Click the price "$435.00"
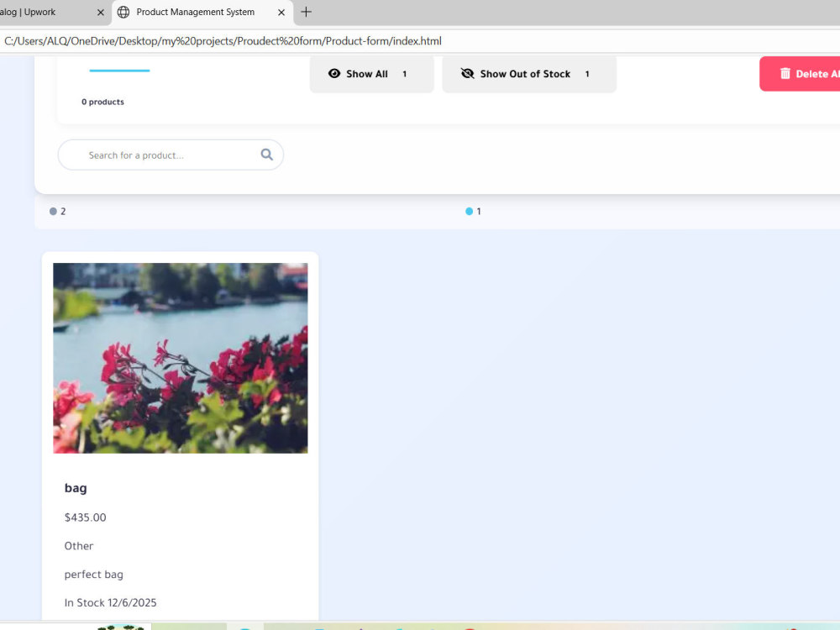Image resolution: width=840 pixels, height=630 pixels. tap(85, 517)
